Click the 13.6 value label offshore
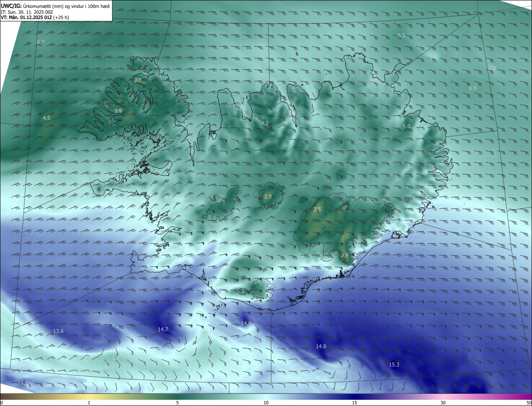The height and width of the screenshot is (406, 532). tap(59, 331)
